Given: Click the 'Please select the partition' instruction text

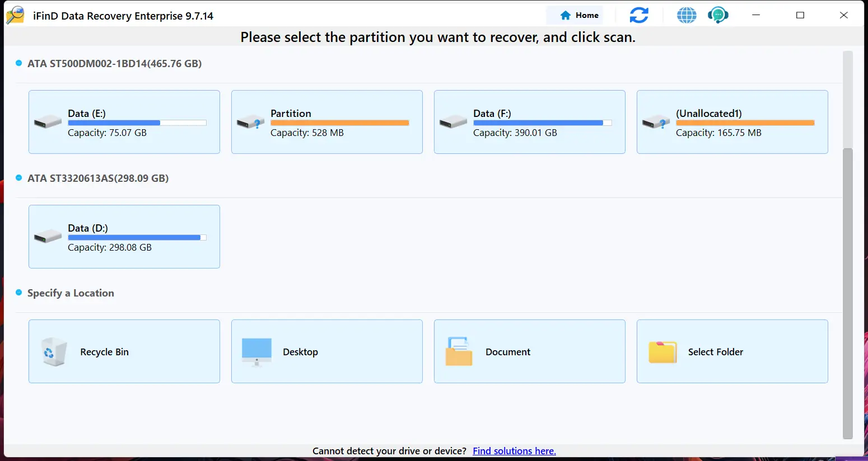Looking at the screenshot, I should (438, 37).
